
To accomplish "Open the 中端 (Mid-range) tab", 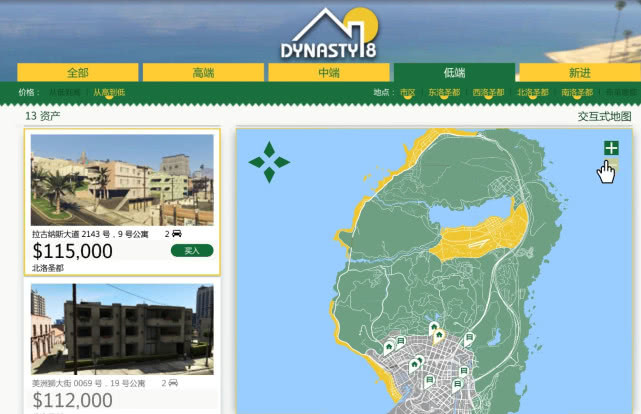I will pos(329,73).
